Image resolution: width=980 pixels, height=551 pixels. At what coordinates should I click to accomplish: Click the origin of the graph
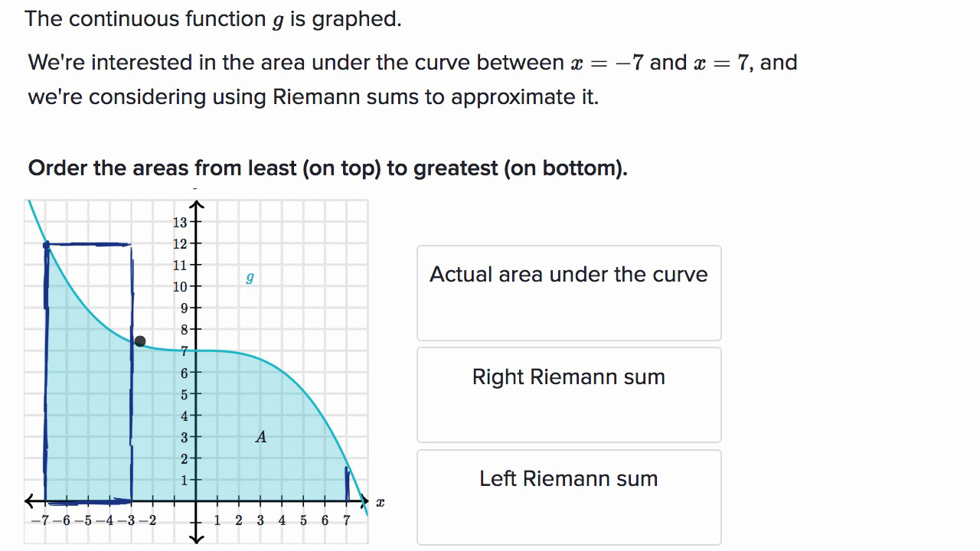pos(197,502)
